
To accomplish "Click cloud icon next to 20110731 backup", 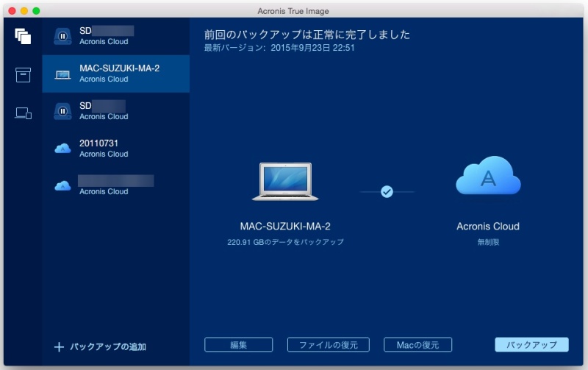I will point(62,149).
